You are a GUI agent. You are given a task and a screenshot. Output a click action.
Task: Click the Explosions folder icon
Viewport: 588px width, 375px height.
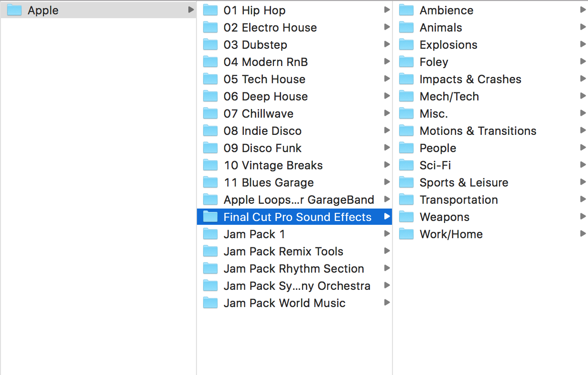pos(406,44)
